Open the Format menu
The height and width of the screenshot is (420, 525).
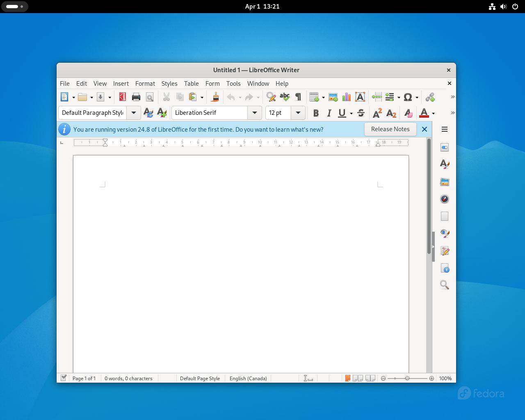(x=145, y=83)
